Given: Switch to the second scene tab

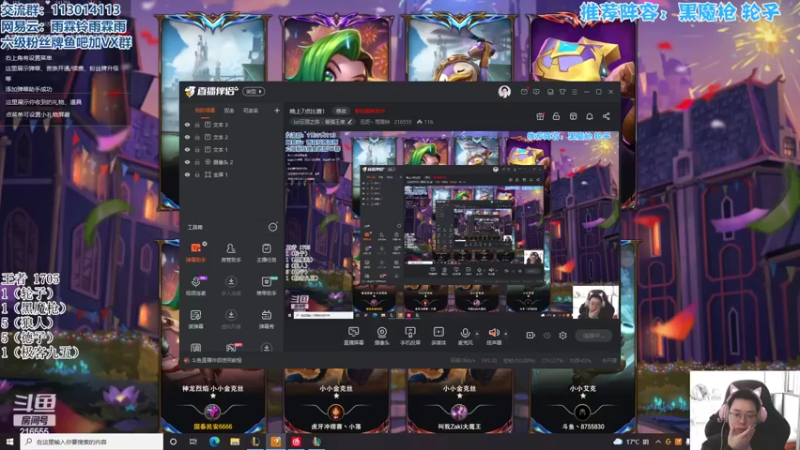Looking at the screenshot, I should 229,110.
